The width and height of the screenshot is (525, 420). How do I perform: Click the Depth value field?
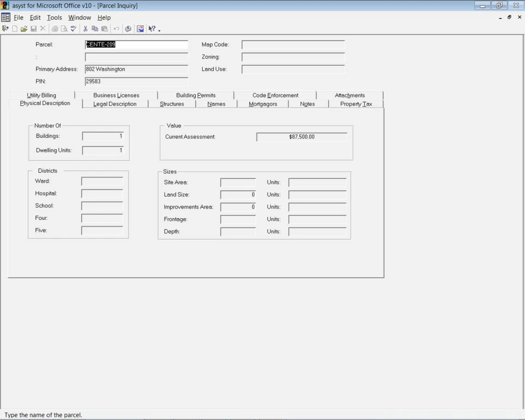click(238, 232)
